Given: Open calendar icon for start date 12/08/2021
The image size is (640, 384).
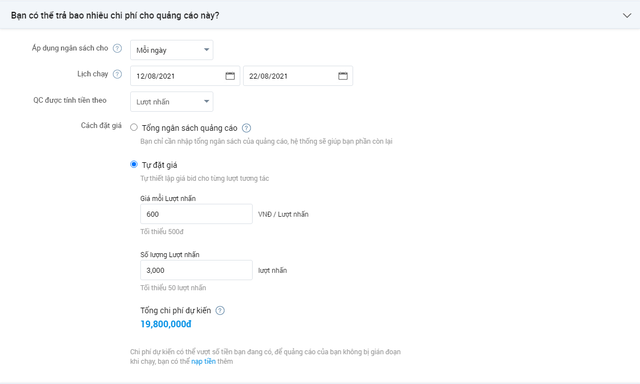Looking at the screenshot, I should [x=230, y=76].
